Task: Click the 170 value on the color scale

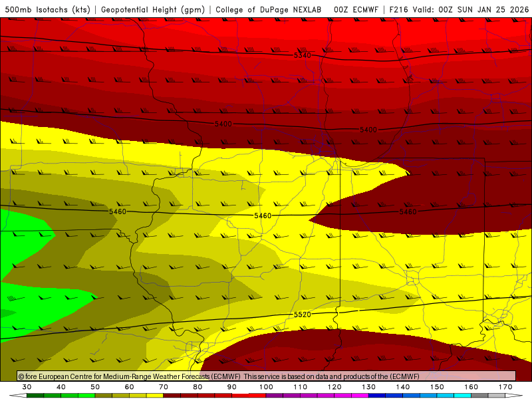Action: pos(505,387)
